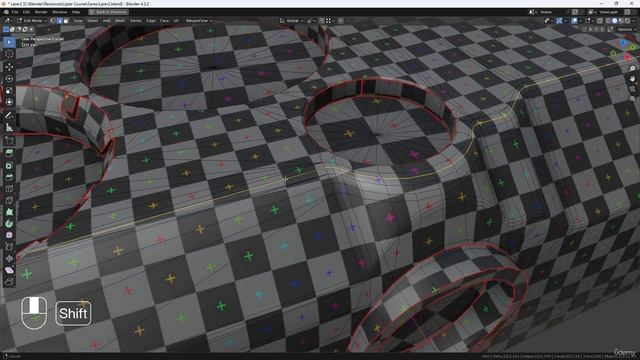The height and width of the screenshot is (360, 640).
Task: Open the View menu in viewport header
Action: pyautogui.click(x=78, y=21)
